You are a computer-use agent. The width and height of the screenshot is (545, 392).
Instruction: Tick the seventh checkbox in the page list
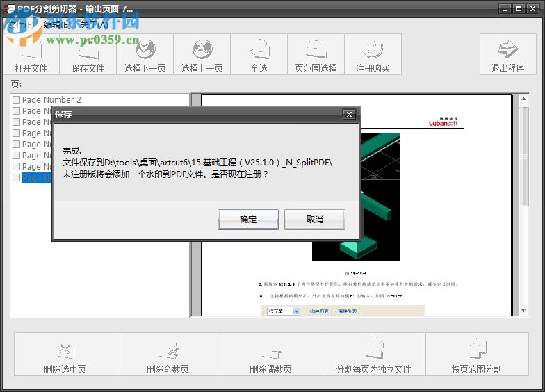(x=16, y=167)
